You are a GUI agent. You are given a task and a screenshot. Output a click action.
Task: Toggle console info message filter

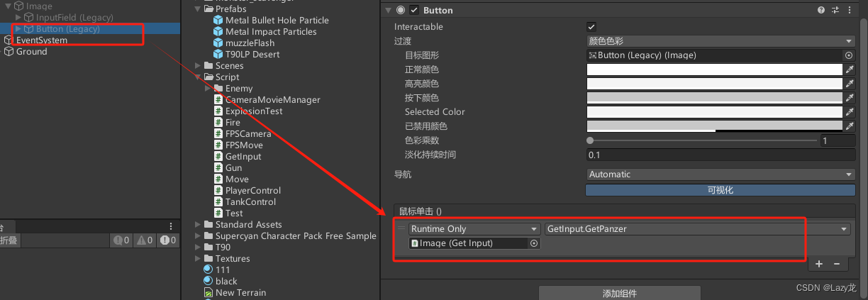point(121,240)
